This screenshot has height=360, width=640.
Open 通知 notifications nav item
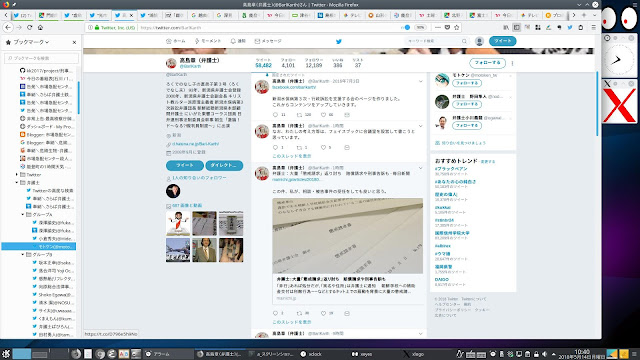[238, 41]
